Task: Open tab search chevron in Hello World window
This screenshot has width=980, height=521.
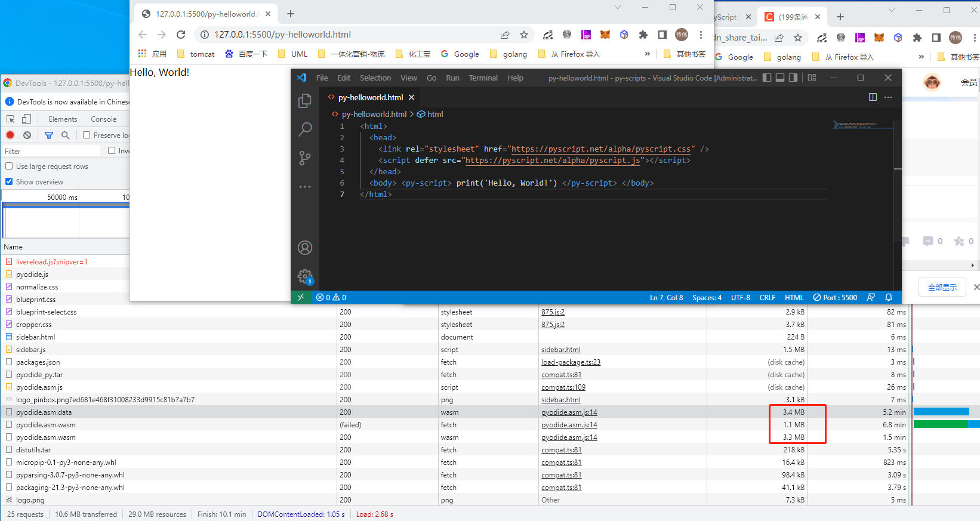Action: 618,7
